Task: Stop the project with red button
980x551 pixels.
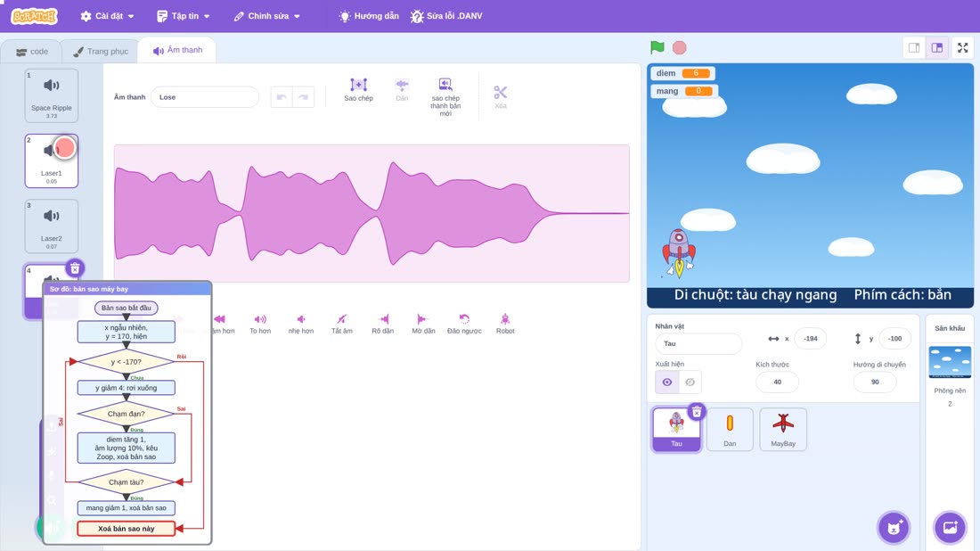Action: [x=680, y=47]
